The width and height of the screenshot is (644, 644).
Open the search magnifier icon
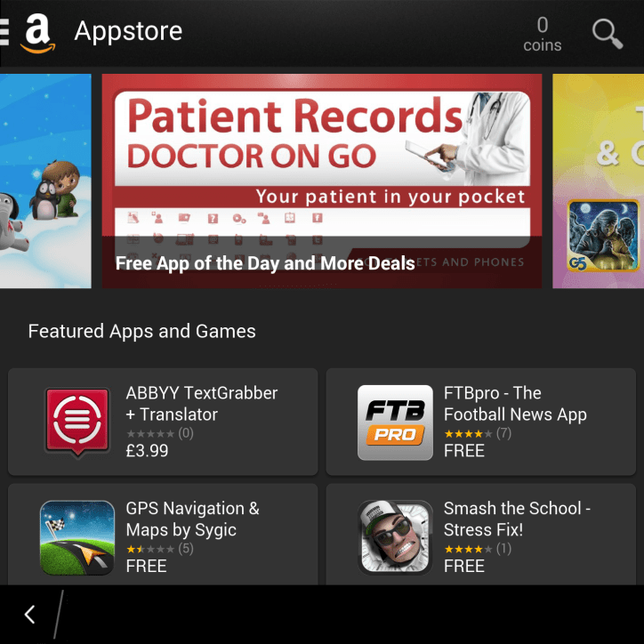608,34
